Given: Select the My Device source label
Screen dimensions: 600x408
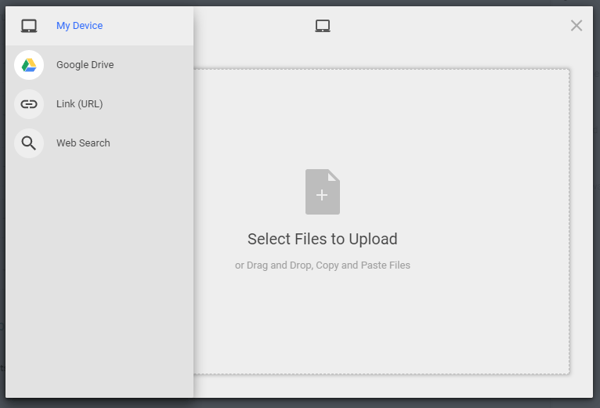Looking at the screenshot, I should click(x=80, y=26).
